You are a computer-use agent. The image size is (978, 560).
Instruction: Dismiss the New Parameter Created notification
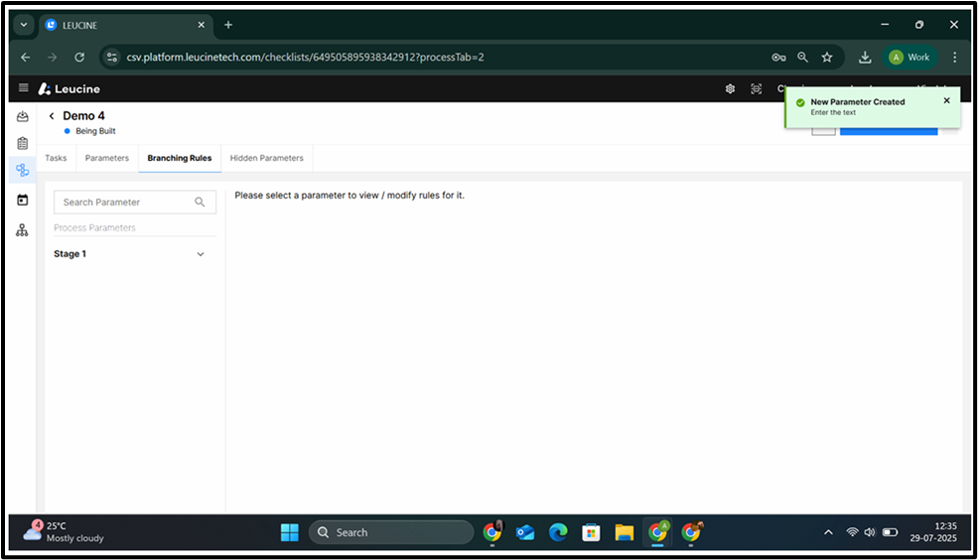946,100
